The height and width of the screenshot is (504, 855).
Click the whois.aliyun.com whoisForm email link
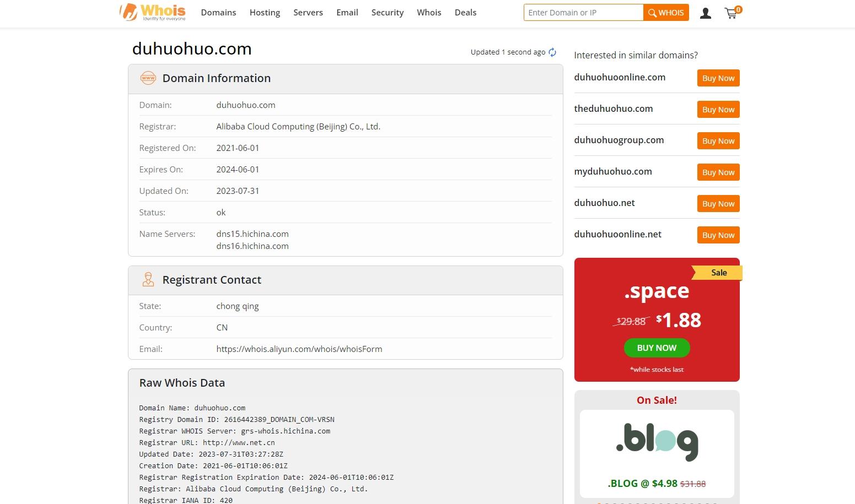point(299,349)
